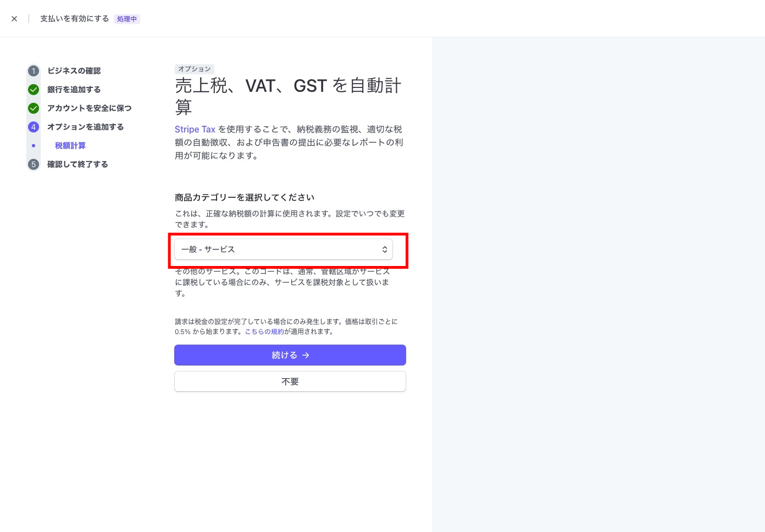Screen dimensions: 765x532
Task: Click the step 1 number circle icon
Action: 34,71
